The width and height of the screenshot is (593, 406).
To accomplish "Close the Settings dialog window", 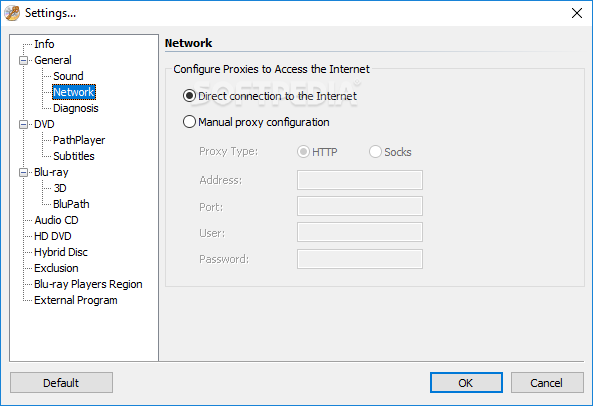I will tap(577, 13).
